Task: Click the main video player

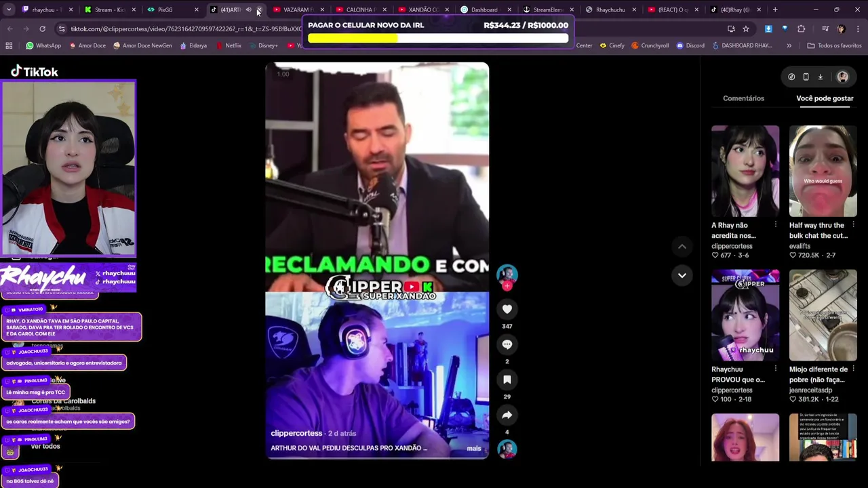Action: pyautogui.click(x=376, y=261)
